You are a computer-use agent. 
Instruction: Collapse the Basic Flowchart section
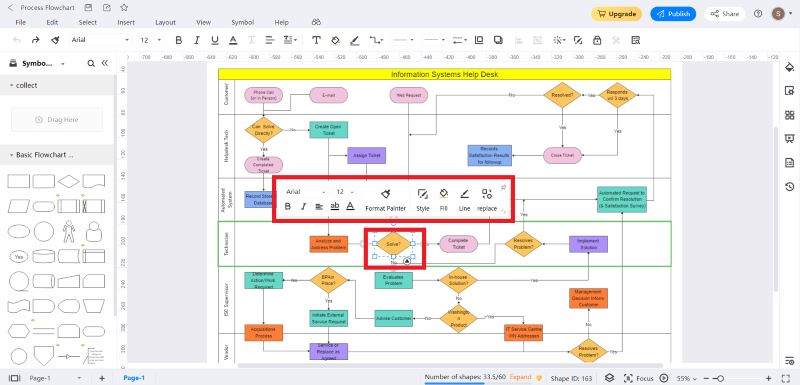[11, 155]
